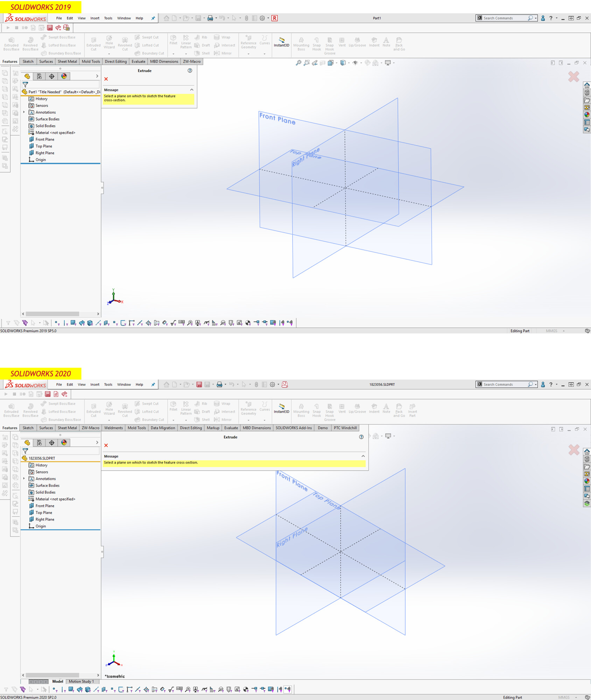Toggle Instant3D in the 2019 ribbon
Screen dimensions: 591x700
click(x=281, y=42)
